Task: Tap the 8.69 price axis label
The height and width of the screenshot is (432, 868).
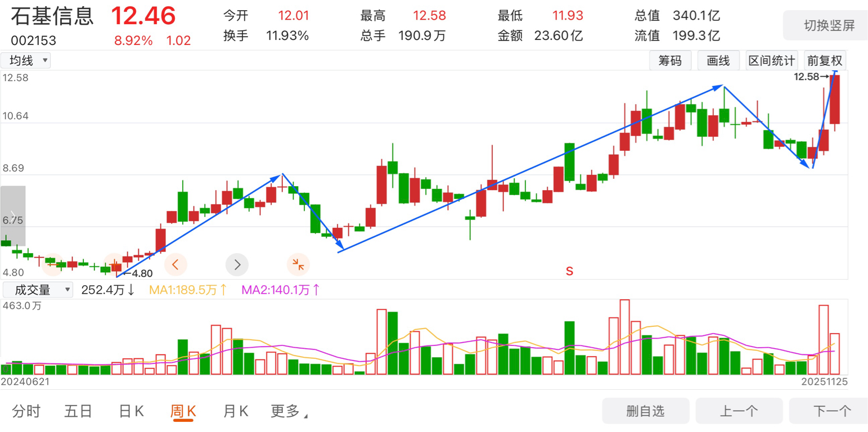Action: click(13, 168)
